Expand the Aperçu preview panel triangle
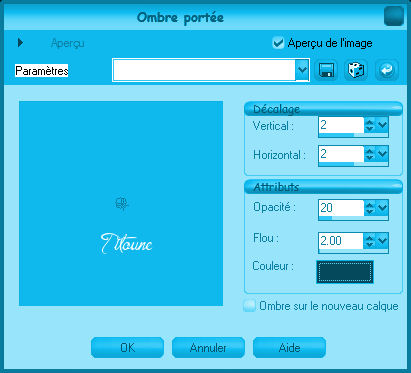 point(20,43)
